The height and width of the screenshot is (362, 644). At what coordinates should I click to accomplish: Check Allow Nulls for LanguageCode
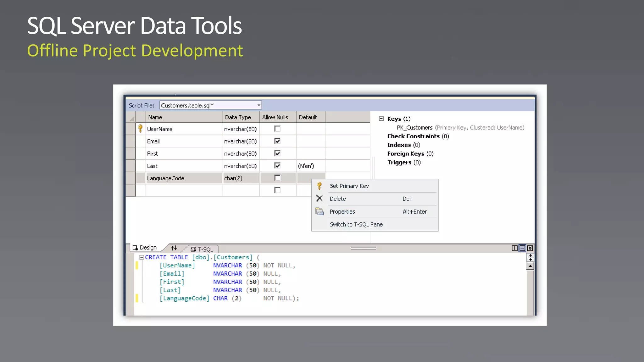point(277,178)
